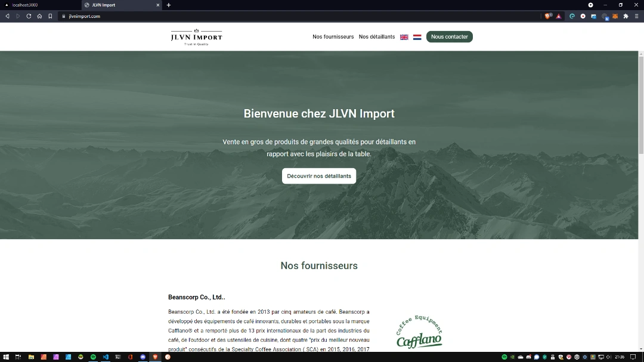Open Discord from the taskbar

[143, 357]
